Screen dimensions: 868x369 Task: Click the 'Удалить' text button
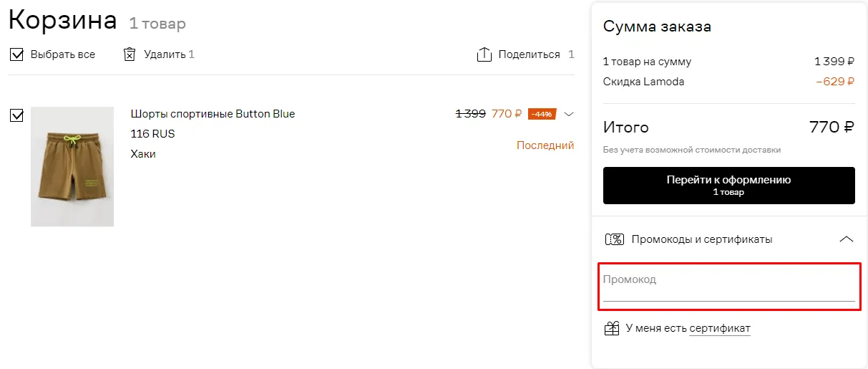(165, 54)
